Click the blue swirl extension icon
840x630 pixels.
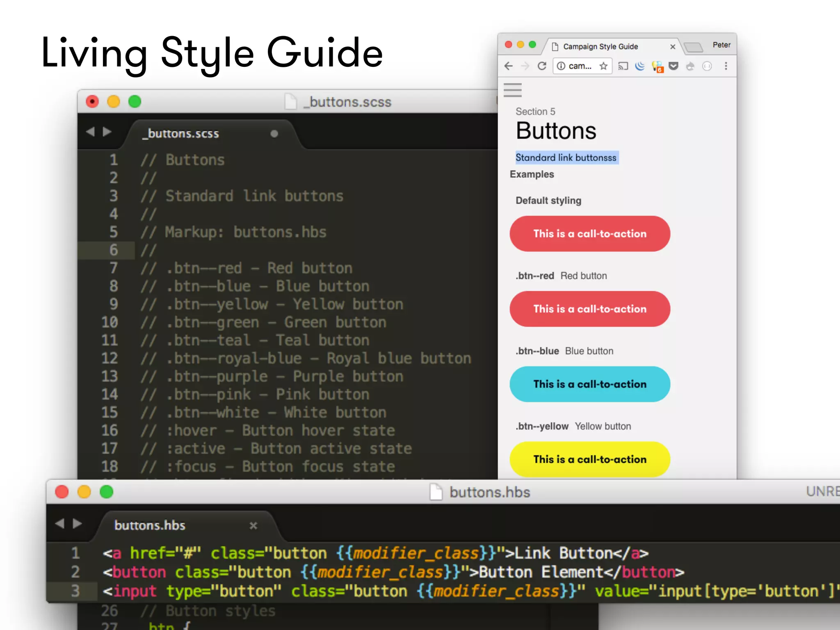coord(640,66)
